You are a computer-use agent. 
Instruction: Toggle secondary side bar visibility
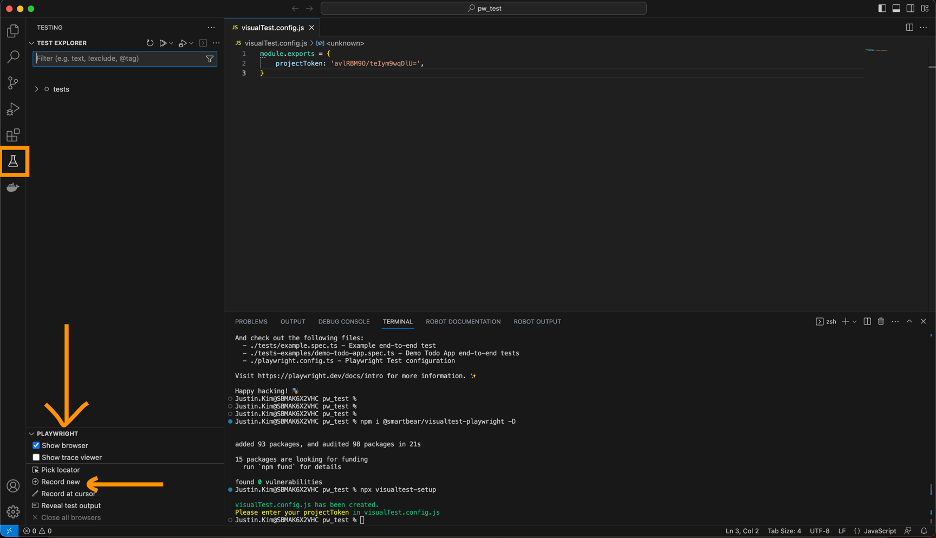coord(910,8)
